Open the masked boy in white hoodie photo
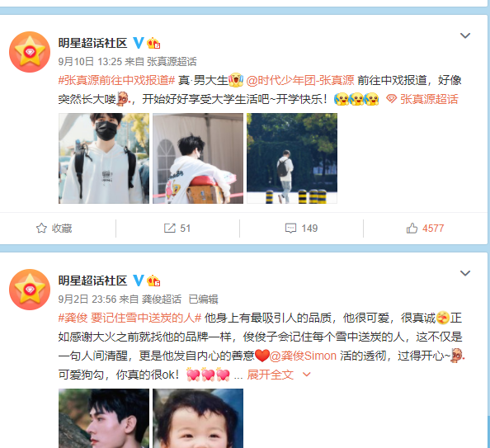 tap(104, 158)
